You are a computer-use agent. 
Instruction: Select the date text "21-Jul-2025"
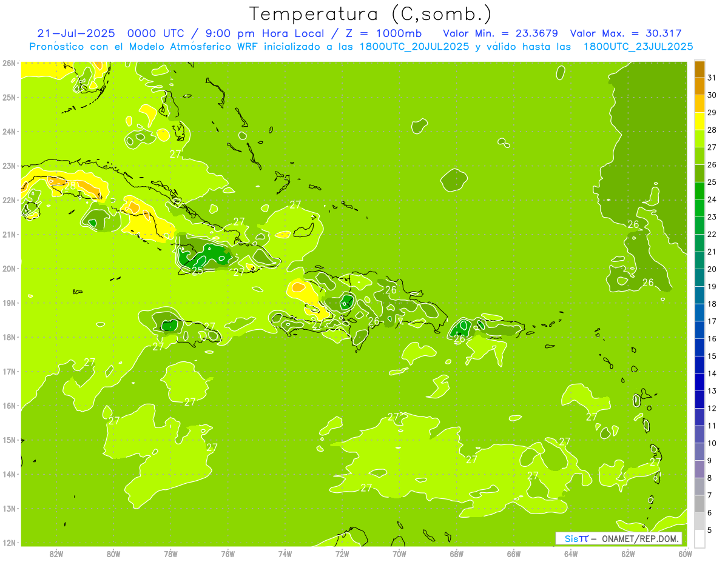(76, 34)
